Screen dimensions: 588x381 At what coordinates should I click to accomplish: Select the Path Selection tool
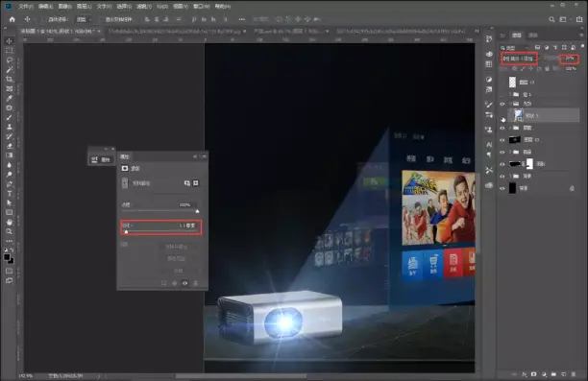[x=10, y=202]
